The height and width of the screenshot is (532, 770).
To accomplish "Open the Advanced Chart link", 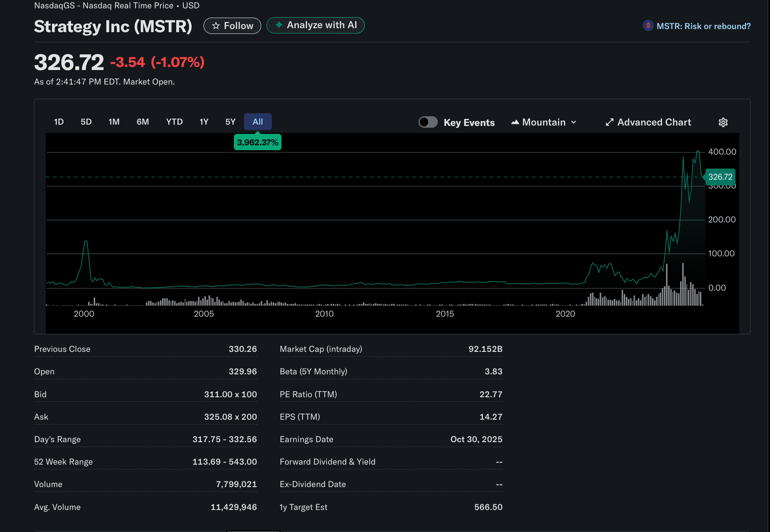I will tap(654, 122).
